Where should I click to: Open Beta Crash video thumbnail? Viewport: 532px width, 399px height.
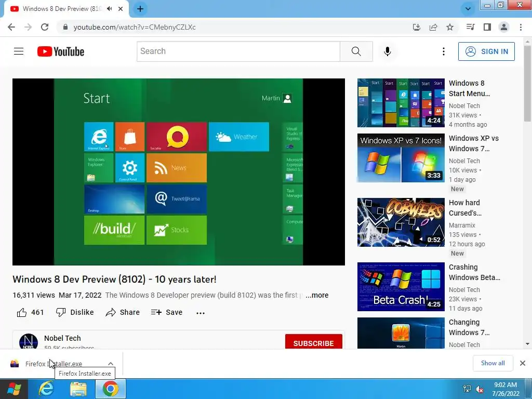click(x=401, y=287)
